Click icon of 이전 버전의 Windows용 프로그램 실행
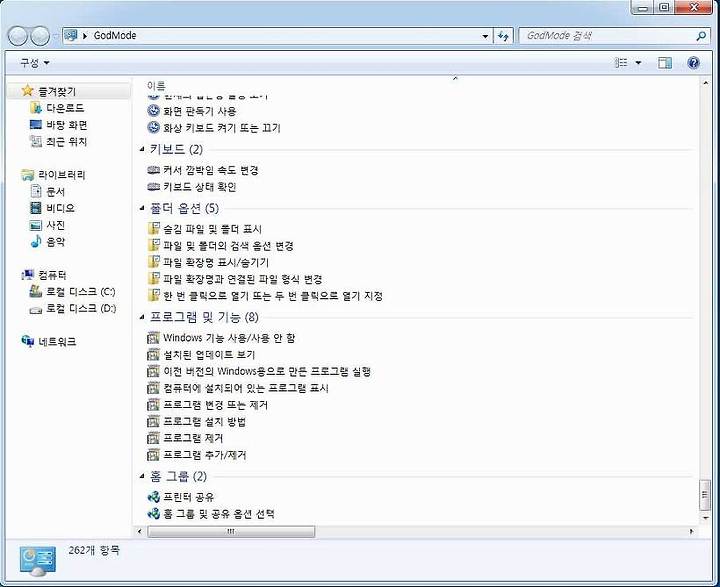 pos(153,371)
